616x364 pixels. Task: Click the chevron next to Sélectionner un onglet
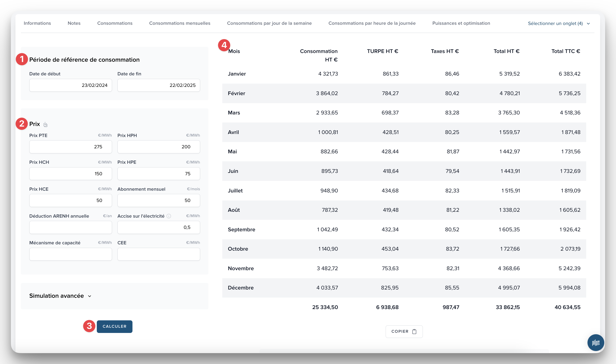(x=588, y=24)
